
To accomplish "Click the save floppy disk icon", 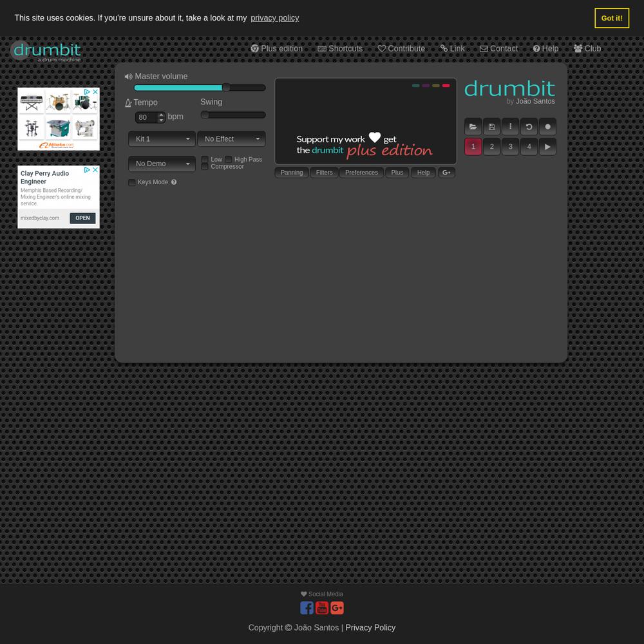I will click(x=491, y=126).
